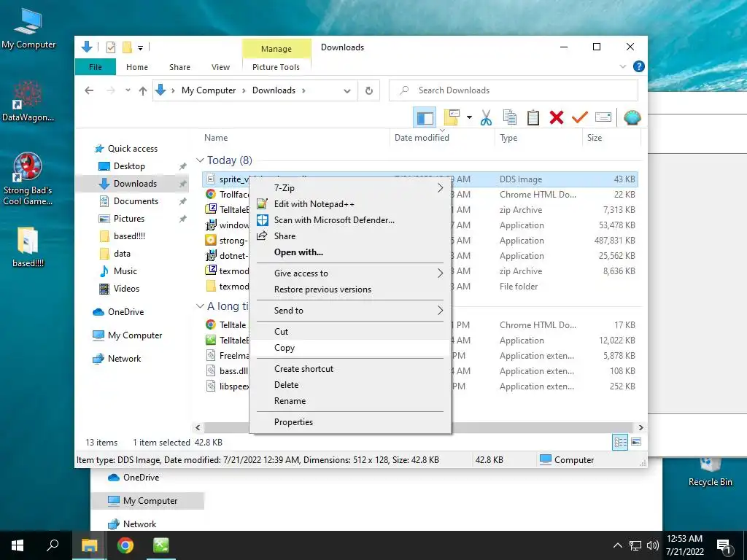Open the Windows Start button
The image size is (747, 560).
[18, 545]
